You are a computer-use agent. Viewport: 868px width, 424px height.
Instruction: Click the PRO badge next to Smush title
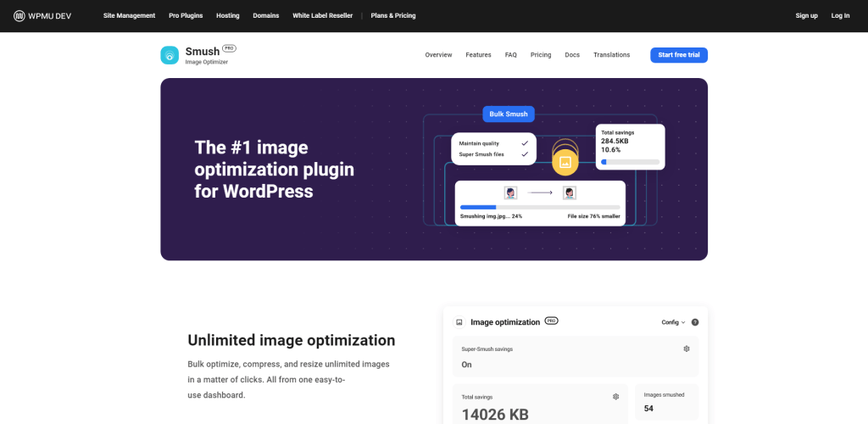[x=229, y=48]
